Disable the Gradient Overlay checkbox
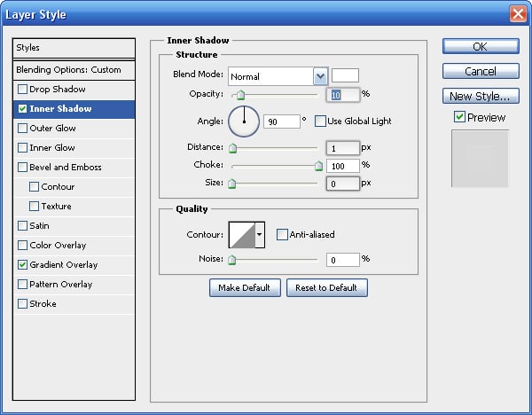 (22, 265)
